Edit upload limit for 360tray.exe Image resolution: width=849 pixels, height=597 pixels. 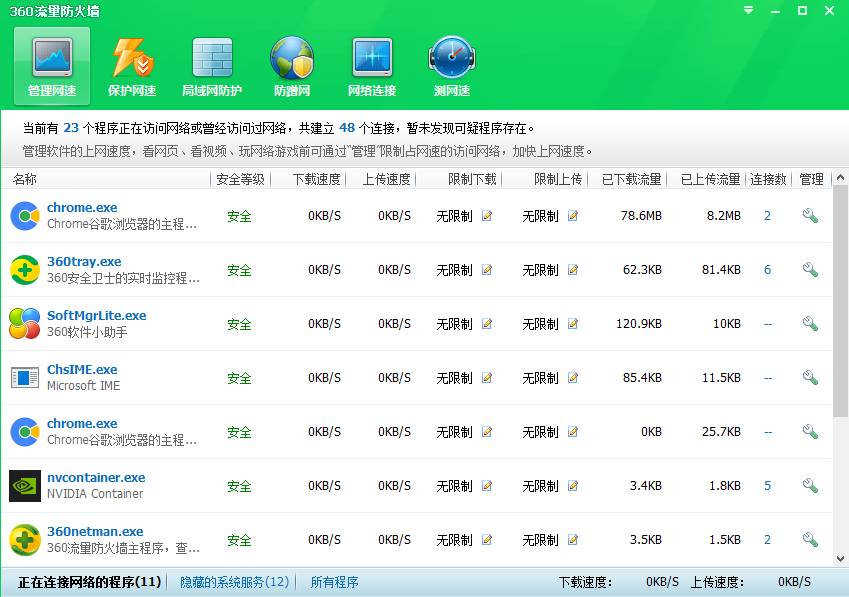pos(573,270)
